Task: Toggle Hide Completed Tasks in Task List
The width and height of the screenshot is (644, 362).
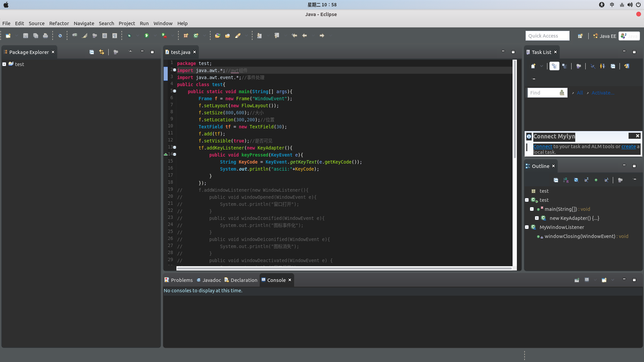Action: pyautogui.click(x=593, y=66)
